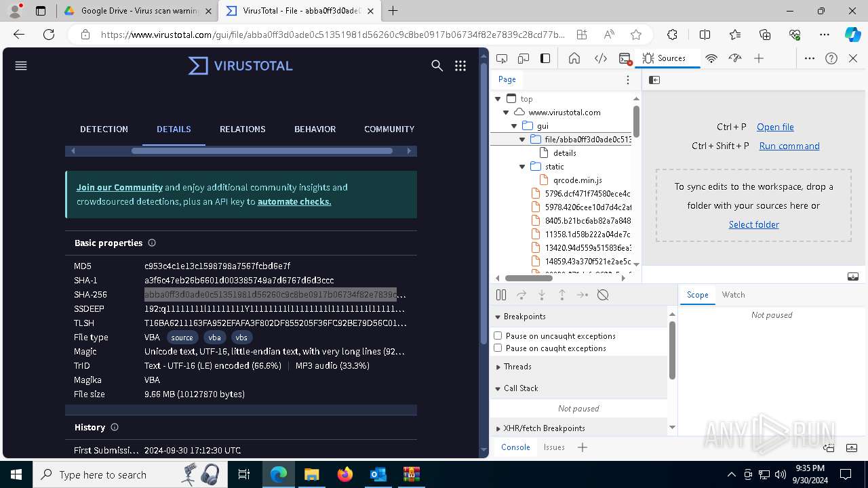Enable Pause on uncaught exceptions
868x488 pixels.
498,335
